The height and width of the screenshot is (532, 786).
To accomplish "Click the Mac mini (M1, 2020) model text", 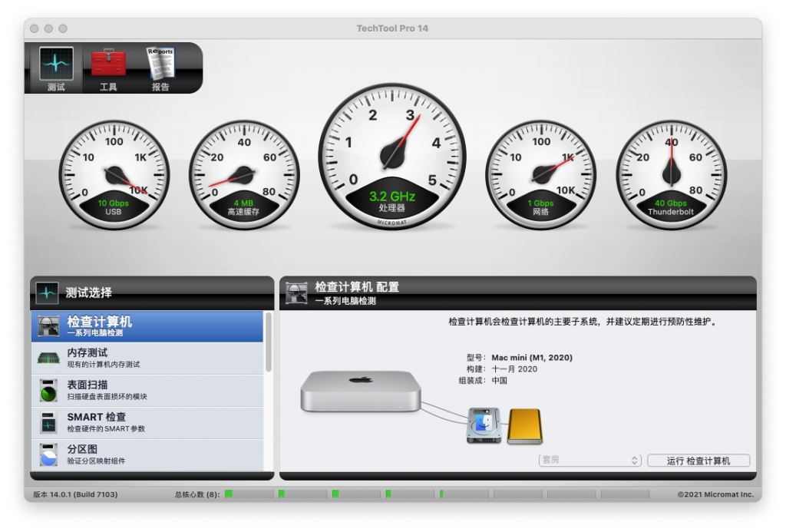I will [x=532, y=358].
